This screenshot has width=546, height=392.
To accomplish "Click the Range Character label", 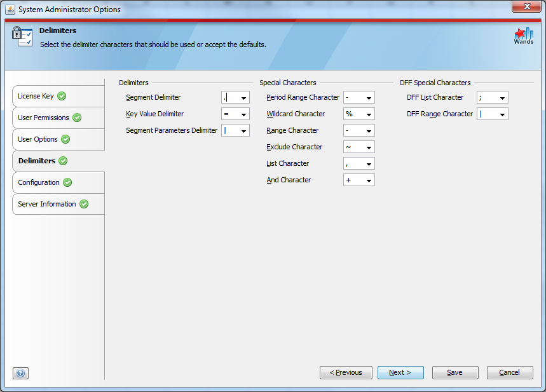I will pos(292,130).
